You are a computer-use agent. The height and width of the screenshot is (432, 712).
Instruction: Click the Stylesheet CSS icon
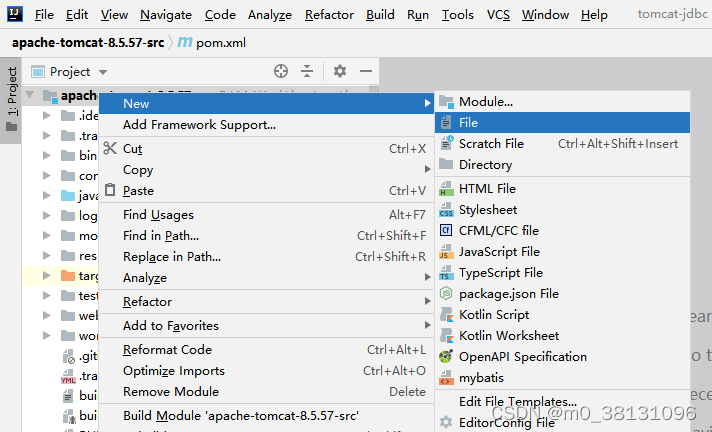(446, 209)
